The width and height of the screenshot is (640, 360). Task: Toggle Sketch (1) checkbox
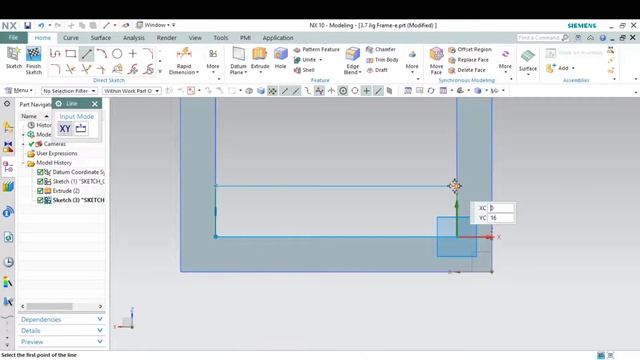[40, 182]
